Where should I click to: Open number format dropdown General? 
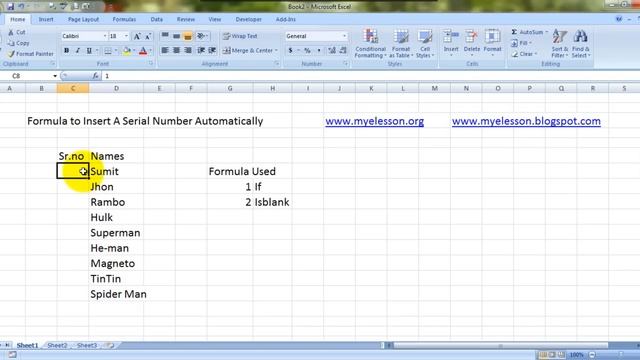pos(344,36)
